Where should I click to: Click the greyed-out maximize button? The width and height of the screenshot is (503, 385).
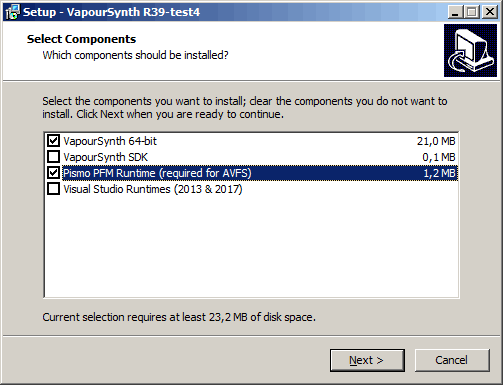point(472,12)
